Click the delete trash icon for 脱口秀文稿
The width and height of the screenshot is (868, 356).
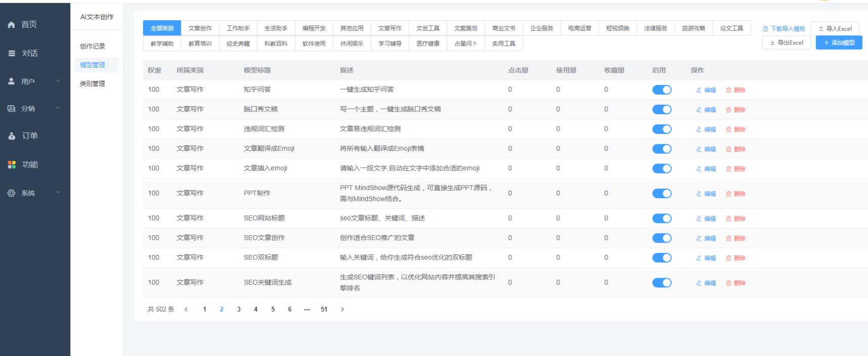click(x=729, y=110)
